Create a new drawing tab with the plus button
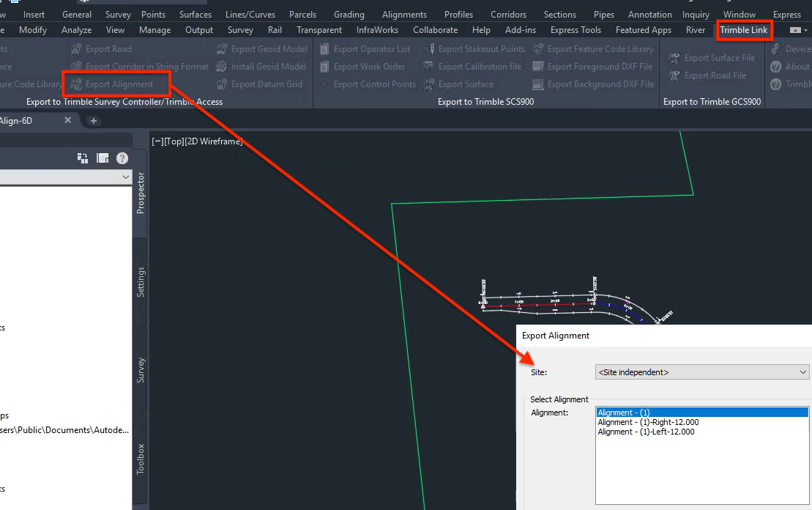 (92, 120)
